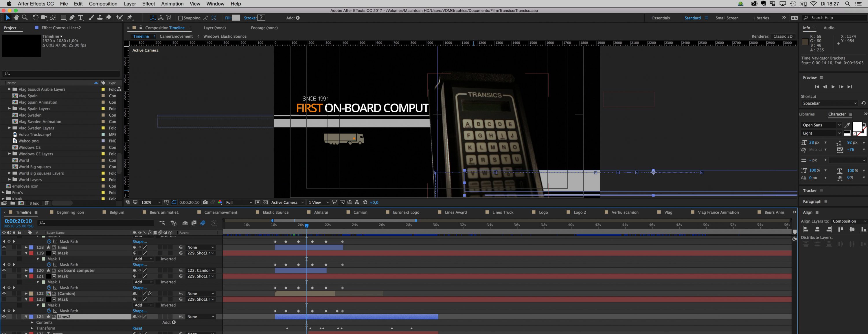The width and height of the screenshot is (868, 334).
Task: Open the Effect menu
Action: tap(148, 4)
